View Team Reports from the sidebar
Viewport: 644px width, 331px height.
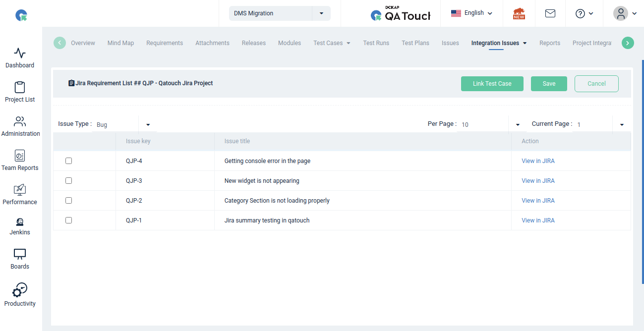pyautogui.click(x=20, y=160)
